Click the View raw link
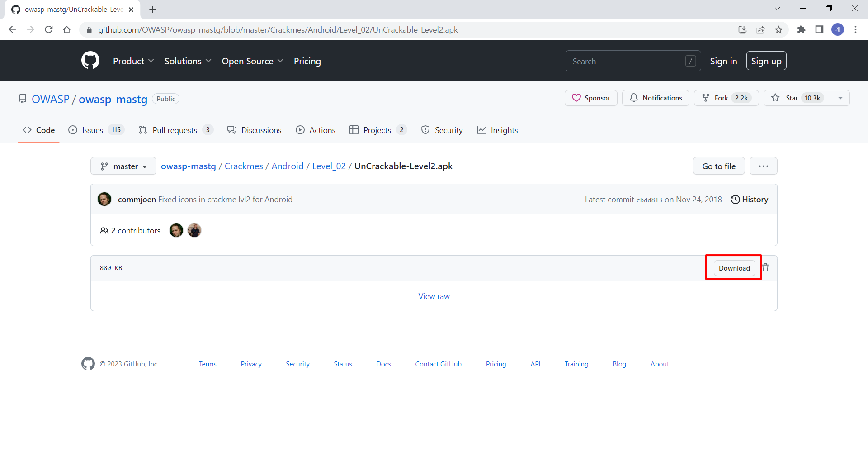The image size is (868, 466). point(434,296)
